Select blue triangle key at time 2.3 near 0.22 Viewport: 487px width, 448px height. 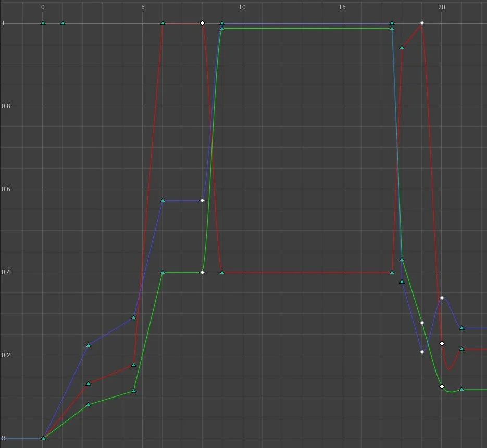(x=88, y=344)
